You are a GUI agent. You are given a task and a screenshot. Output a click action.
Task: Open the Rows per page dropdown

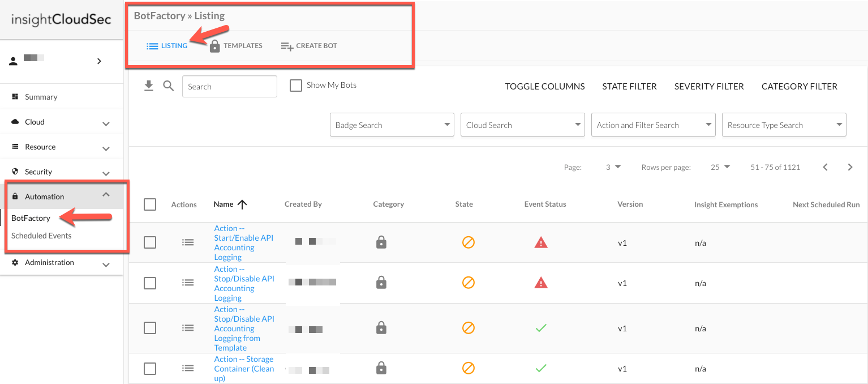pos(720,167)
